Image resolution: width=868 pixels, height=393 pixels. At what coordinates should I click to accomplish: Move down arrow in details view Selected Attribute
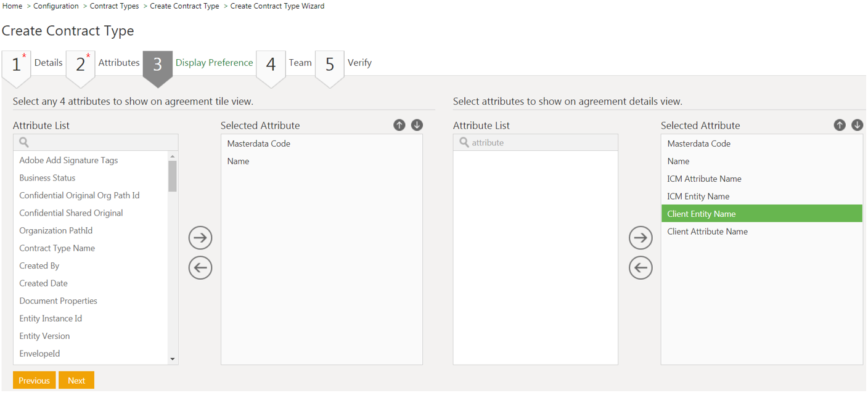[857, 125]
